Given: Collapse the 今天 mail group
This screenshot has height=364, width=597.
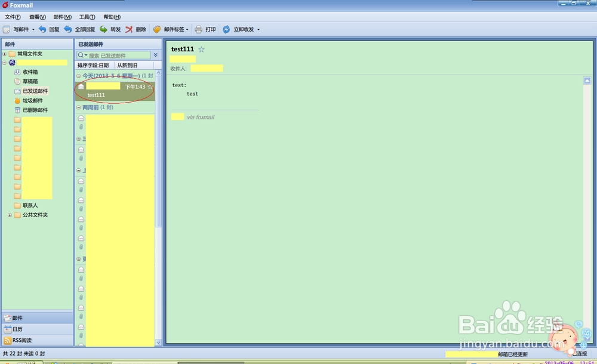Looking at the screenshot, I should click(78, 76).
